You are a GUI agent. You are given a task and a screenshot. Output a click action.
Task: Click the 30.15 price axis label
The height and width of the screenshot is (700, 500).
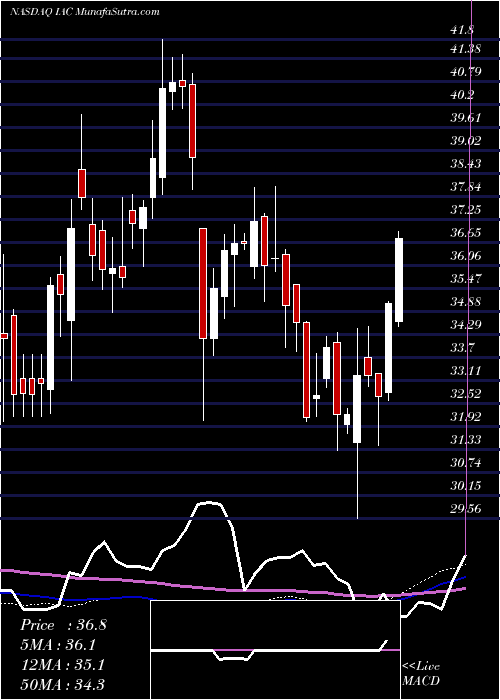click(466, 485)
